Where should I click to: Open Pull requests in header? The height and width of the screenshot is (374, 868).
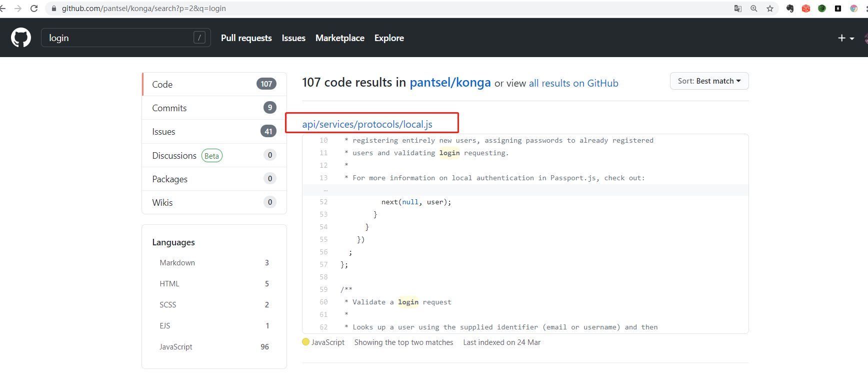point(246,38)
